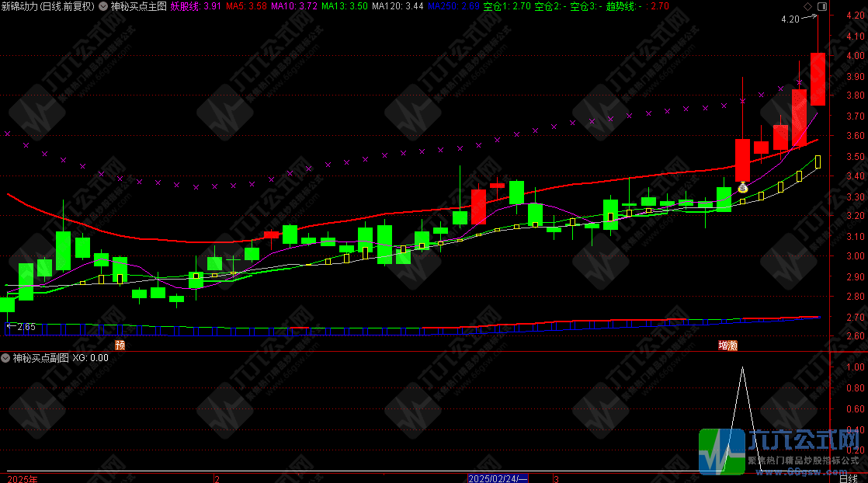The width and height of the screenshot is (868, 483).
Task: Click the 4.20 high price annotation
Action: pos(790,19)
